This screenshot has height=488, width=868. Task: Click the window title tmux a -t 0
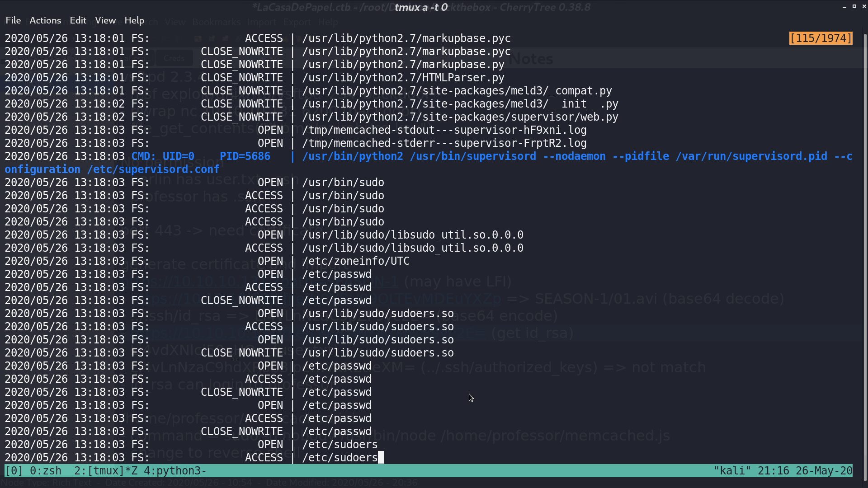pyautogui.click(x=421, y=7)
